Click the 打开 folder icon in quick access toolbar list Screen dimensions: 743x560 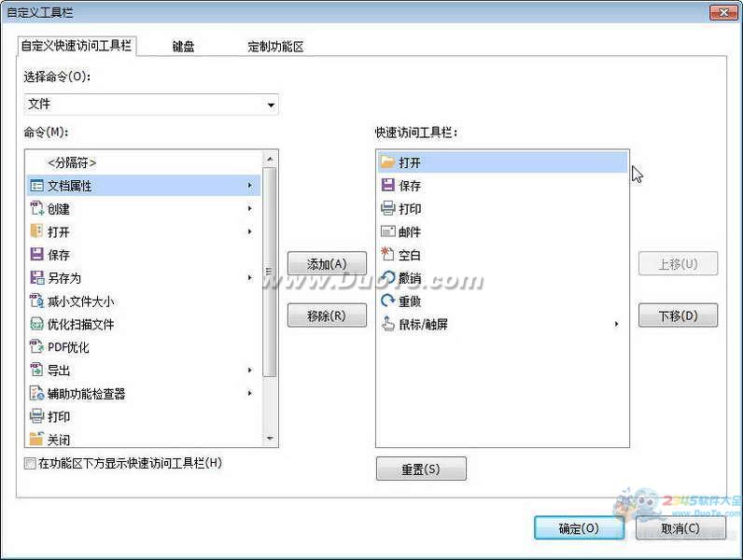coord(387,162)
